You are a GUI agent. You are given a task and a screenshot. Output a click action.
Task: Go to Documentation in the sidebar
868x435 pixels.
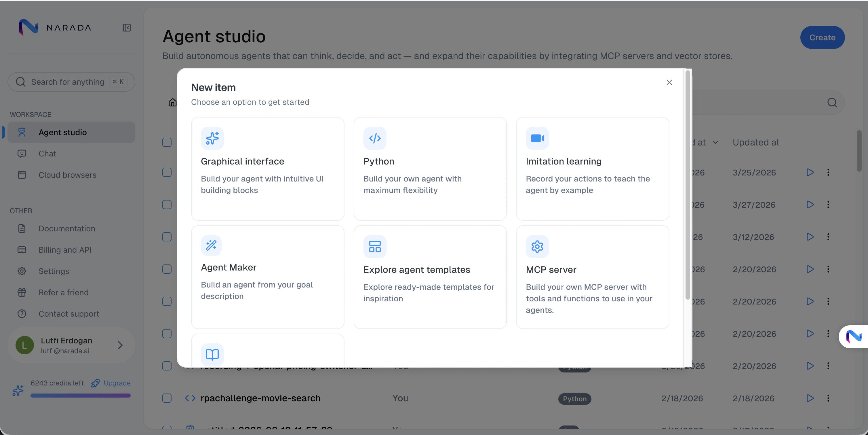point(67,229)
